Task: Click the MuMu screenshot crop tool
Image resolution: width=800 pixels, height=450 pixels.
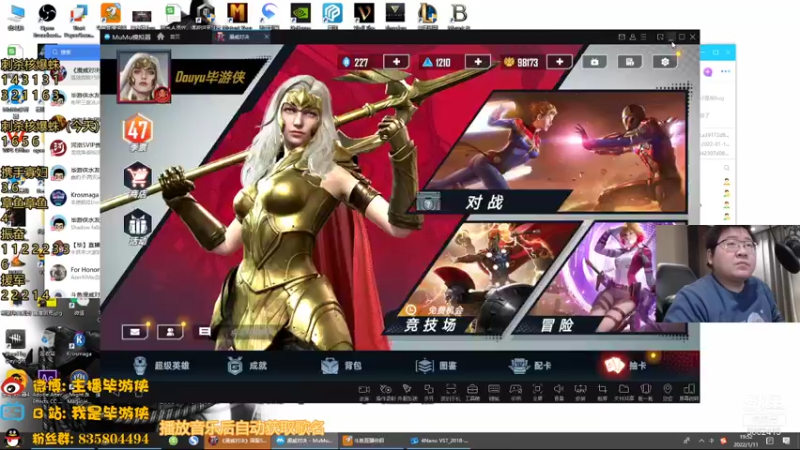Action: pyautogui.click(x=603, y=392)
